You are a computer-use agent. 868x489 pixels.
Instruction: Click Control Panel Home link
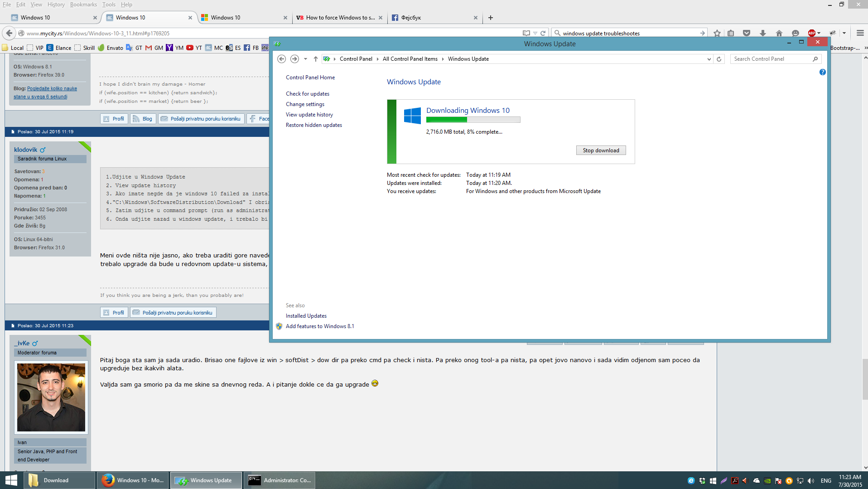(310, 77)
